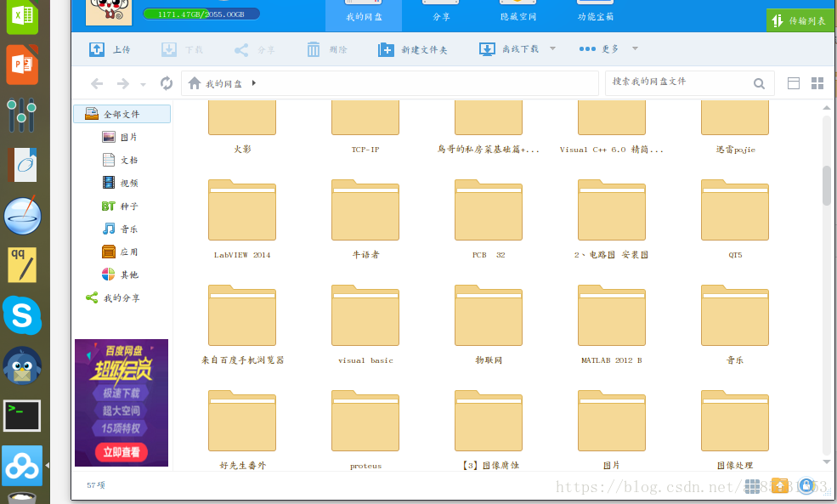
Task: Switch to list view
Action: pos(794,83)
